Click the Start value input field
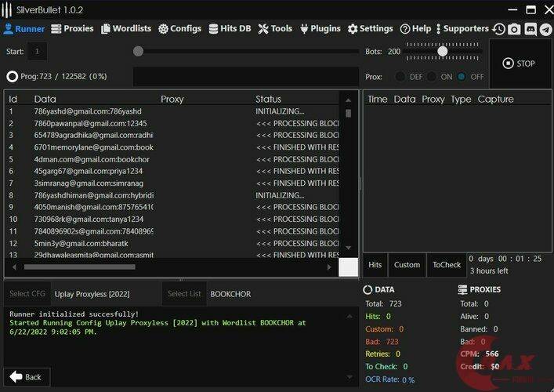The width and height of the screenshot is (554, 392). click(x=37, y=52)
